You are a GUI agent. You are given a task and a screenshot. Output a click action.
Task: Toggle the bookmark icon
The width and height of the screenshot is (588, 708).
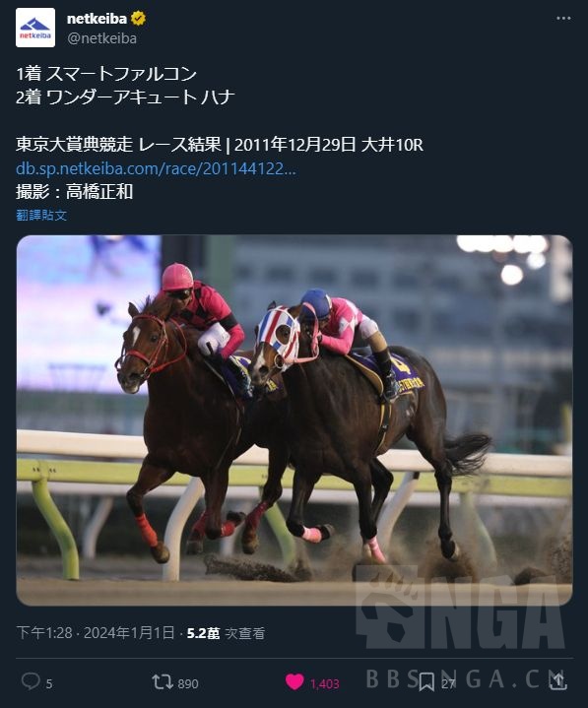[425, 681]
